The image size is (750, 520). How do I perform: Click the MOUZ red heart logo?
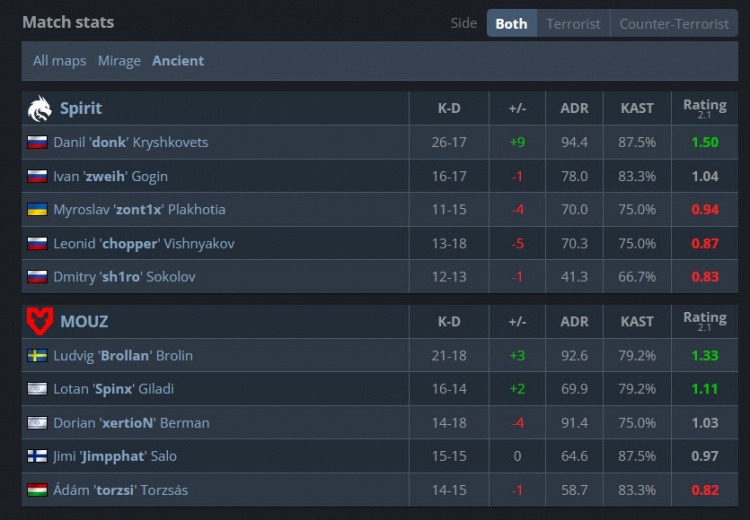coord(40,321)
